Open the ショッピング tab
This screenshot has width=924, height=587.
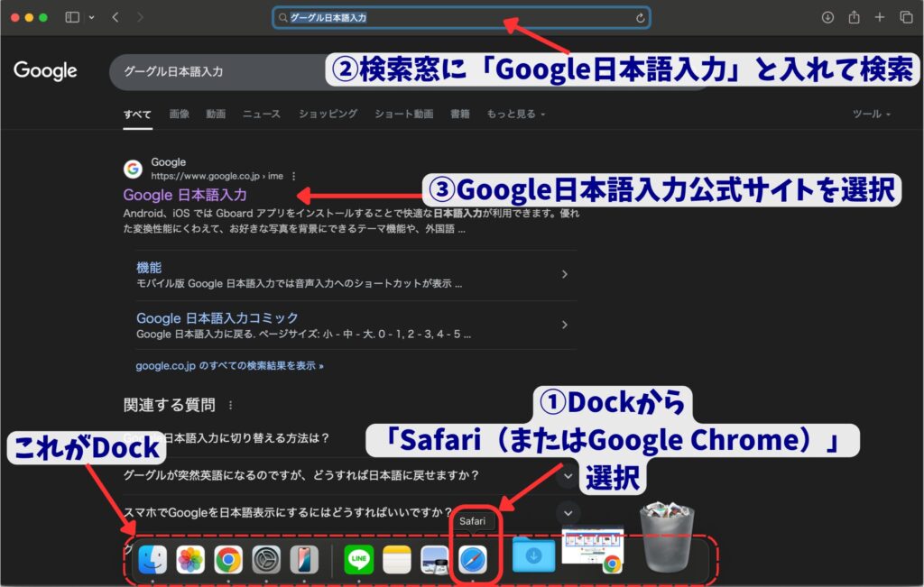click(328, 114)
